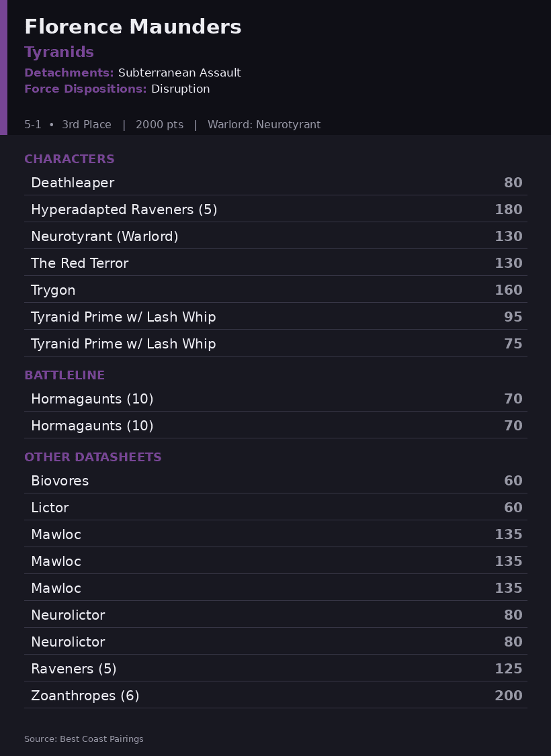Click the Subterranean Assault detachment text
This screenshot has height=756, width=551.
coord(179,73)
